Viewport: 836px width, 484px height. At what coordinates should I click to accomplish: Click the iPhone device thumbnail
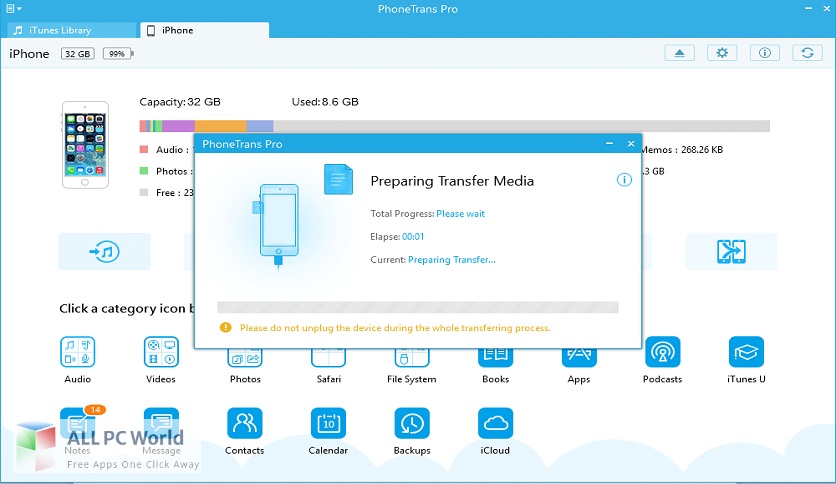[x=85, y=145]
